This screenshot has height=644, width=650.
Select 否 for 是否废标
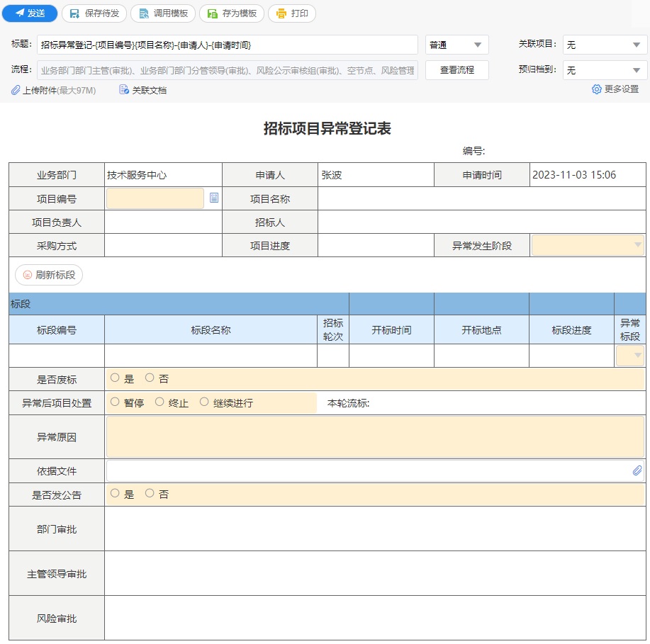pos(150,378)
